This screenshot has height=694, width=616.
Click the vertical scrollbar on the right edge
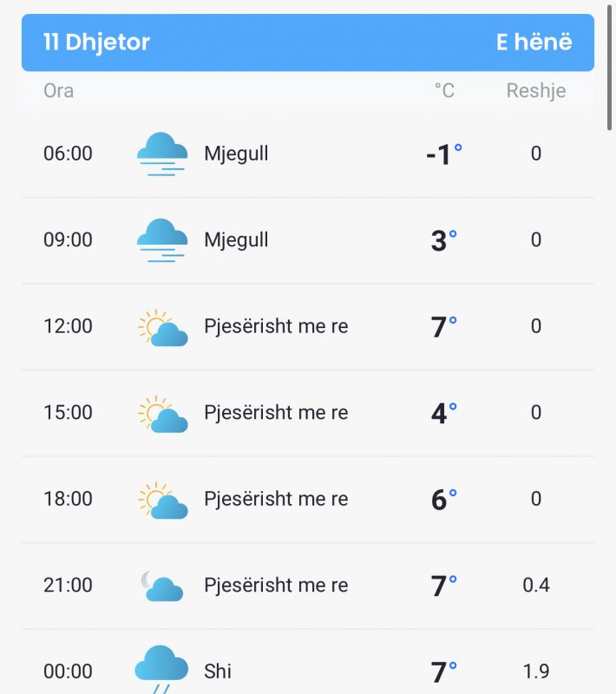point(610,69)
